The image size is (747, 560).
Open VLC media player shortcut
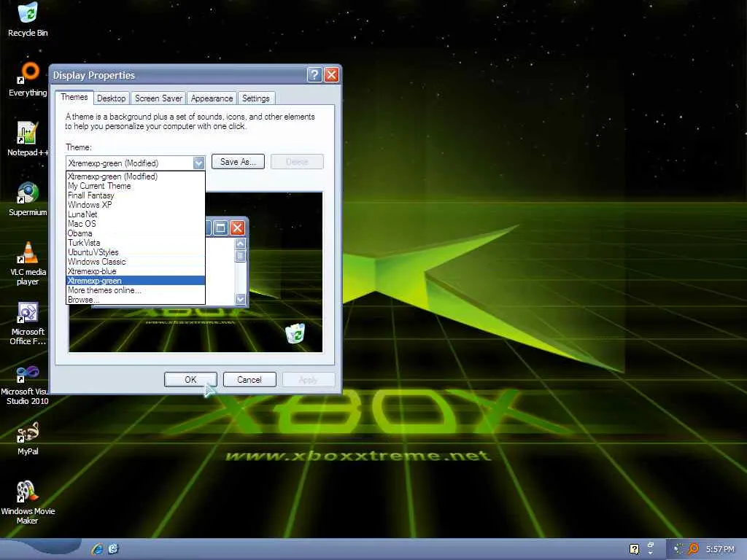28,263
